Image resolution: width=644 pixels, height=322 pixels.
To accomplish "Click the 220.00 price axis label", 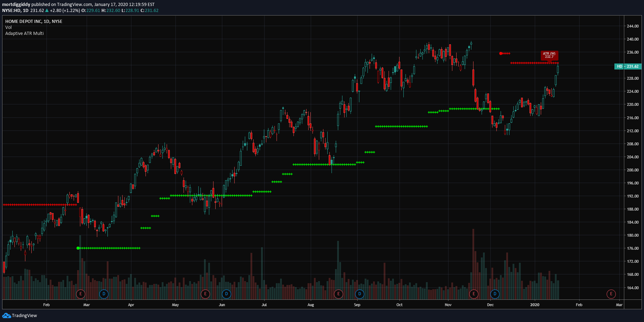I will tap(633, 104).
